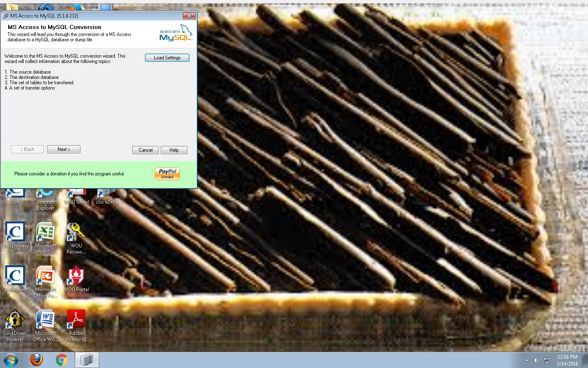Click the donation request text
The width and height of the screenshot is (588, 368).
[69, 174]
